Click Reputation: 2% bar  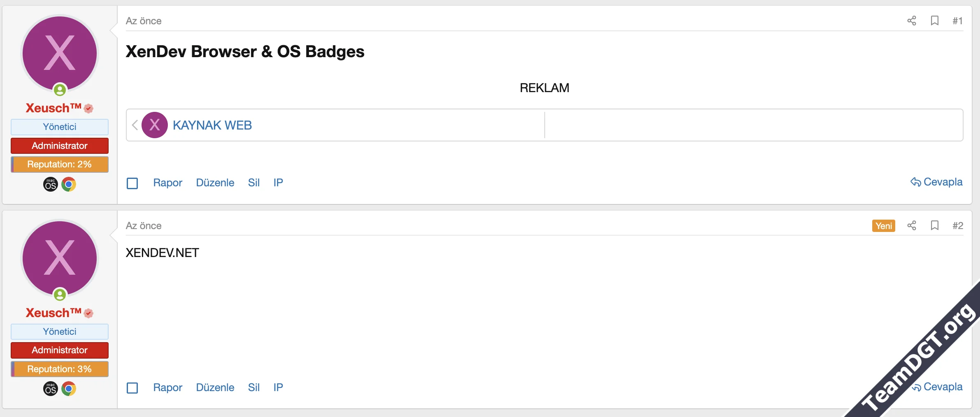coord(60,164)
